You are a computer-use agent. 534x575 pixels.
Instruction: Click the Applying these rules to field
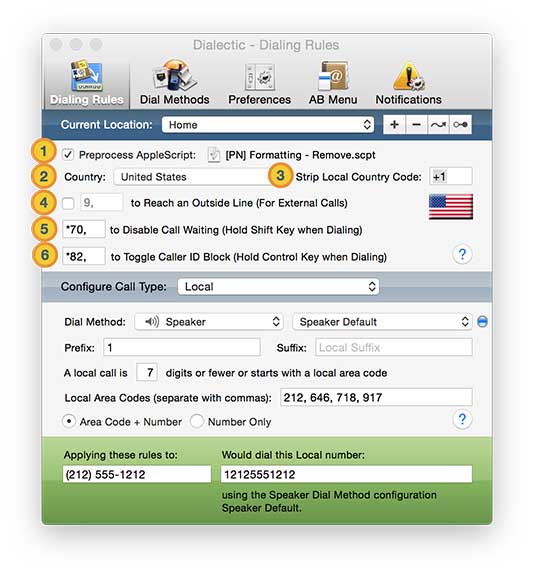coord(137,474)
